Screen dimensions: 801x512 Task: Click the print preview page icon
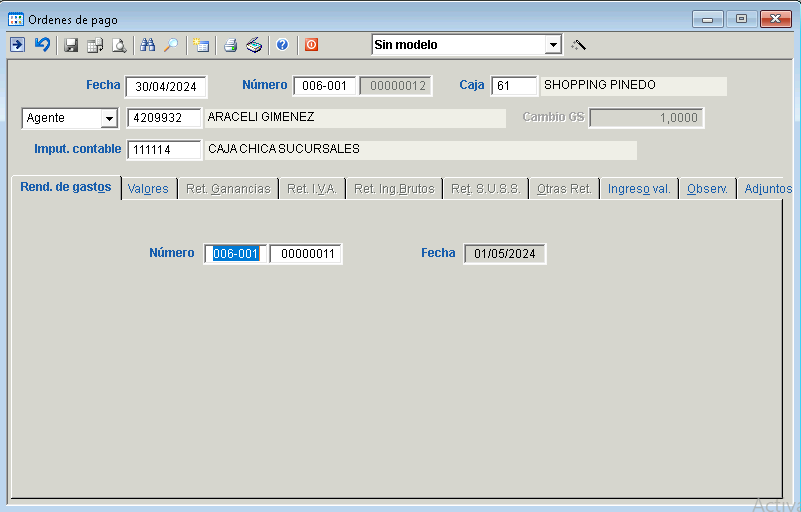[119, 45]
